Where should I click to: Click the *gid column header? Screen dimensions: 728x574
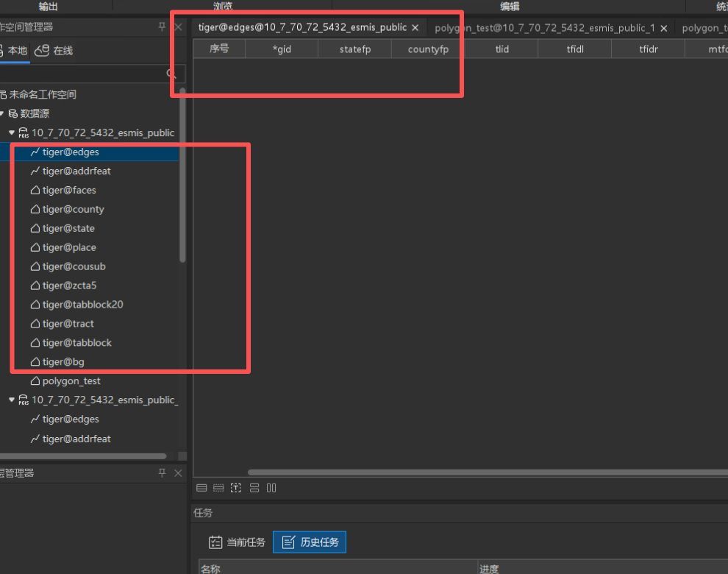click(282, 49)
